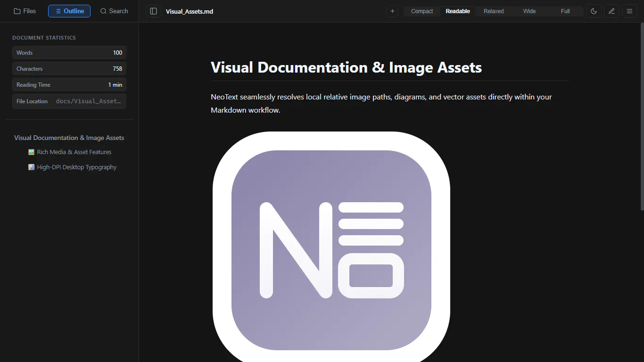The image size is (644, 362).
Task: Click the intro paragraph about NeoText
Action: (x=381, y=103)
